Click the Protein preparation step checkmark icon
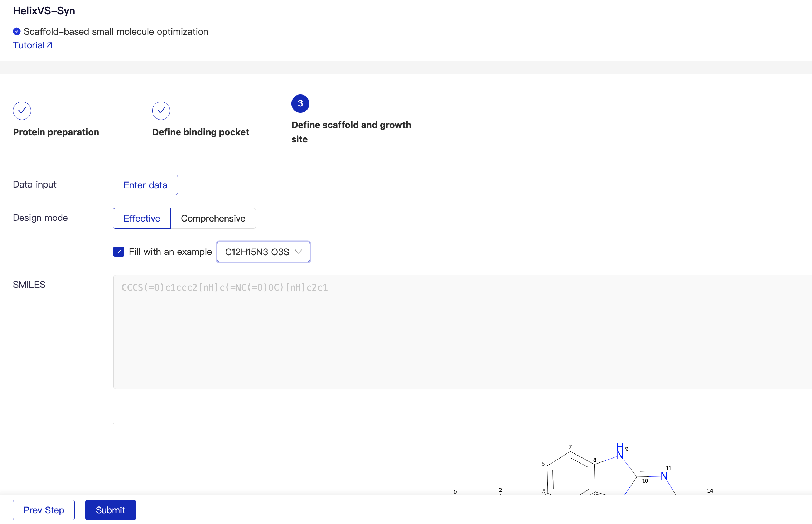812x524 pixels. (x=22, y=111)
